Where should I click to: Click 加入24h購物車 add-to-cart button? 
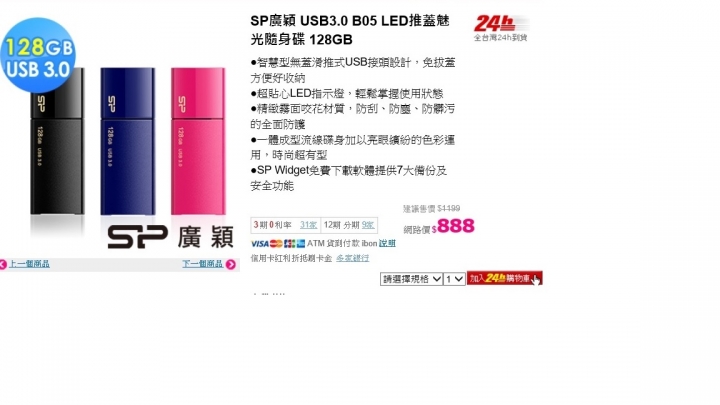coord(504,278)
